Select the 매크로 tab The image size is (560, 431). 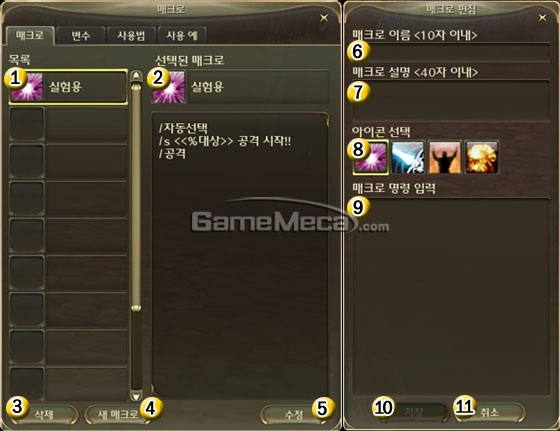click(x=30, y=35)
